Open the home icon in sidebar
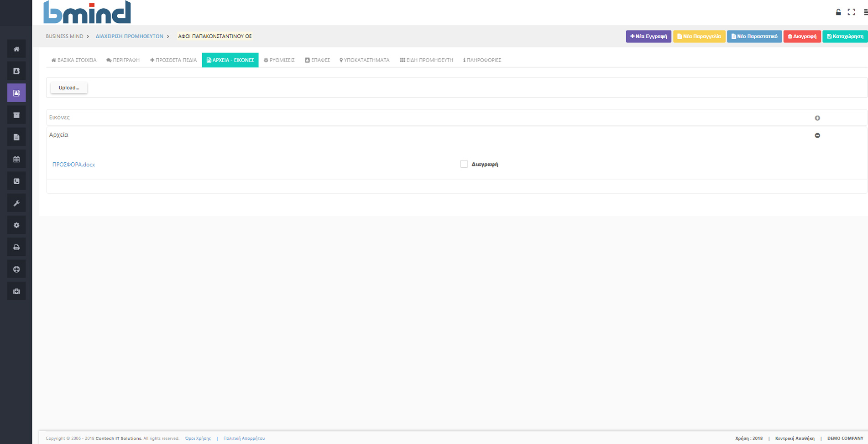Screen dimensions: 868x444 [x=16, y=49]
